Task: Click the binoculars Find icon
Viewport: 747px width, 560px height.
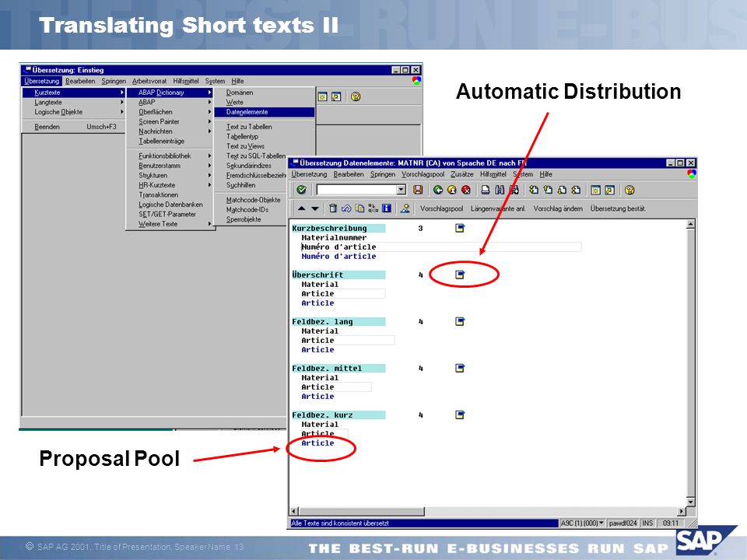Action: click(x=500, y=190)
